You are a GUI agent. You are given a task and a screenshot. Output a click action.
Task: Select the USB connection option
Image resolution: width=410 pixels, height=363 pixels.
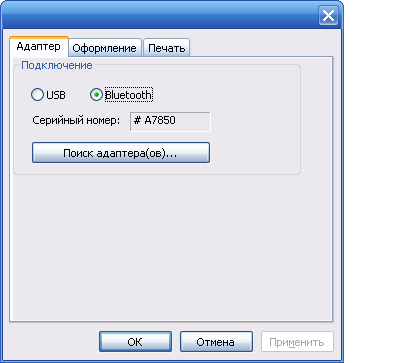(48, 95)
